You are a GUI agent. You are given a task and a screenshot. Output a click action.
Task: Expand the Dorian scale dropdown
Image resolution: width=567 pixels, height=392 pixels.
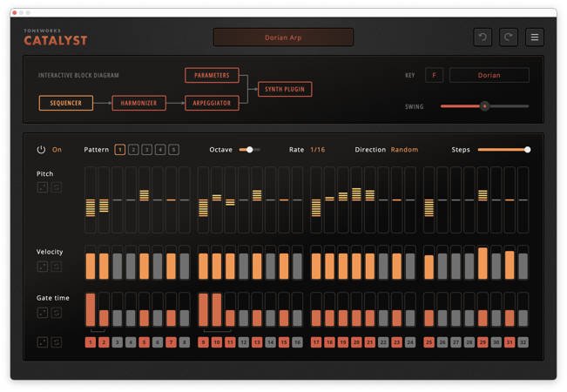489,75
